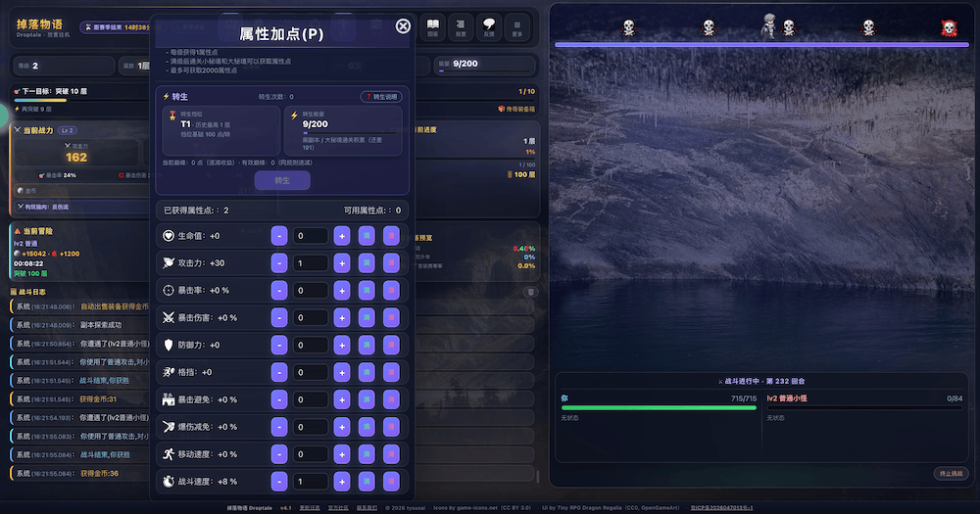This screenshot has height=514, width=980.
Task: Close the 属性加点 dialog
Action: click(x=403, y=26)
